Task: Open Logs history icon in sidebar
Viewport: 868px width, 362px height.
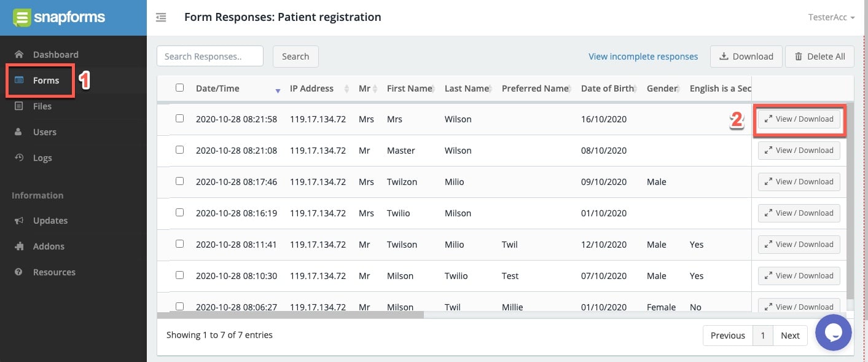Action: point(19,157)
